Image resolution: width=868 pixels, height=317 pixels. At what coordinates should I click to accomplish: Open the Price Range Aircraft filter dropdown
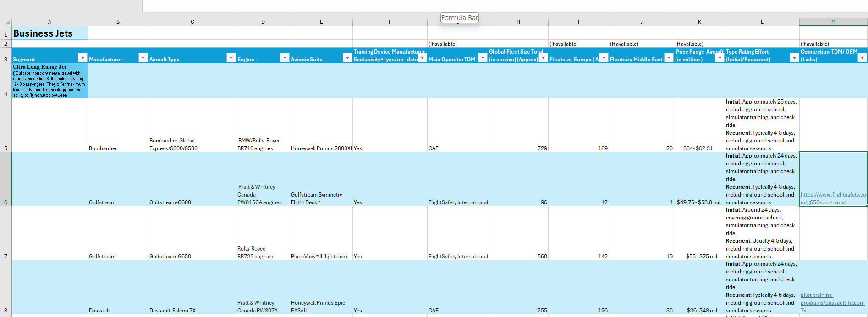click(720, 58)
